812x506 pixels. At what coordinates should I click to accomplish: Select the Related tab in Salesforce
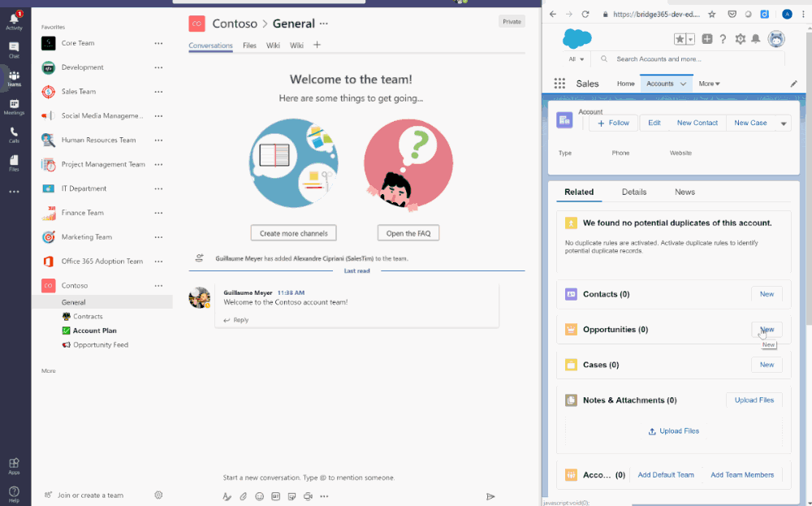click(579, 192)
